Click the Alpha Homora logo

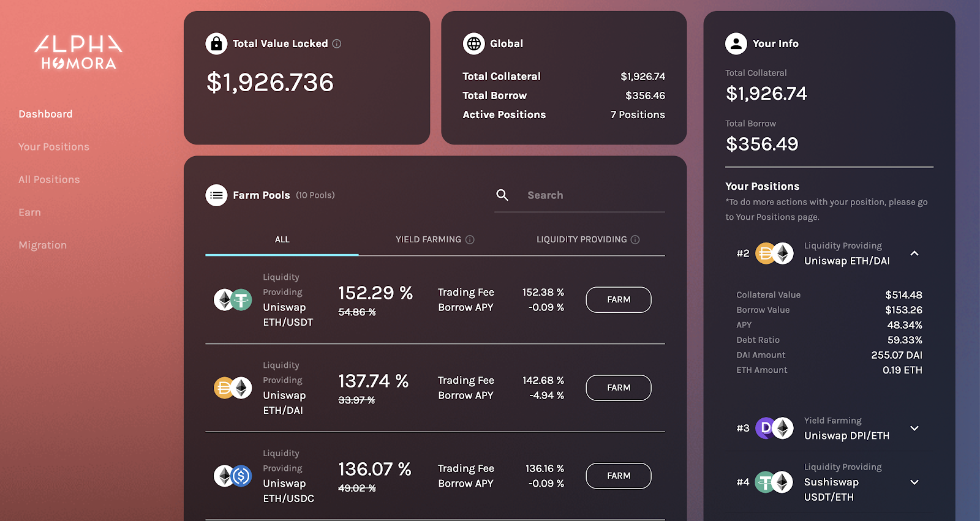pyautogui.click(x=78, y=52)
